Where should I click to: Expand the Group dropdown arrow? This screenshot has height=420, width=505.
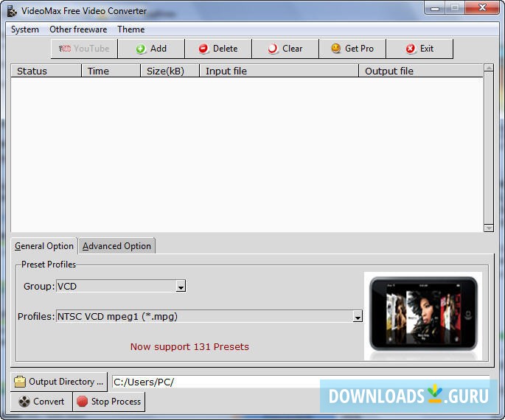181,286
